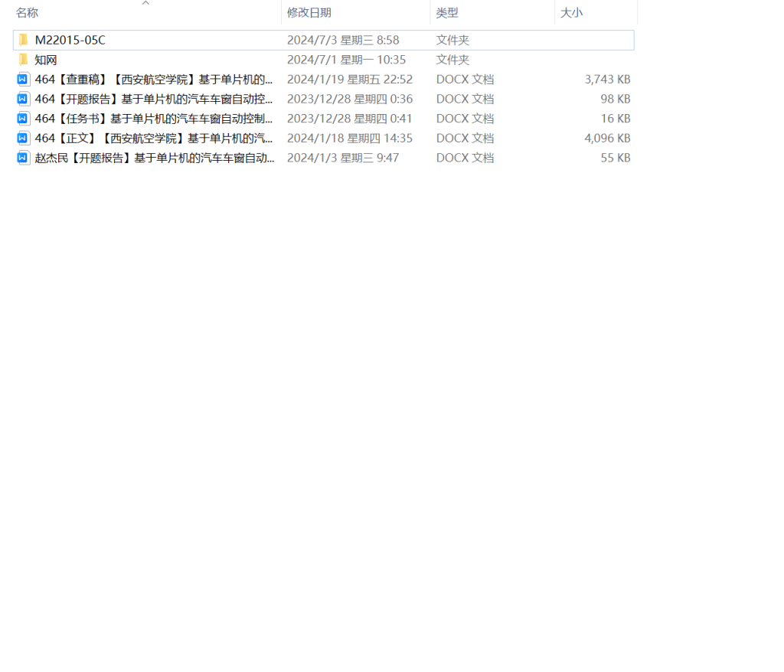The image size is (784, 672).
Task: Sort files by clicking 类型 header
Action: point(446,12)
